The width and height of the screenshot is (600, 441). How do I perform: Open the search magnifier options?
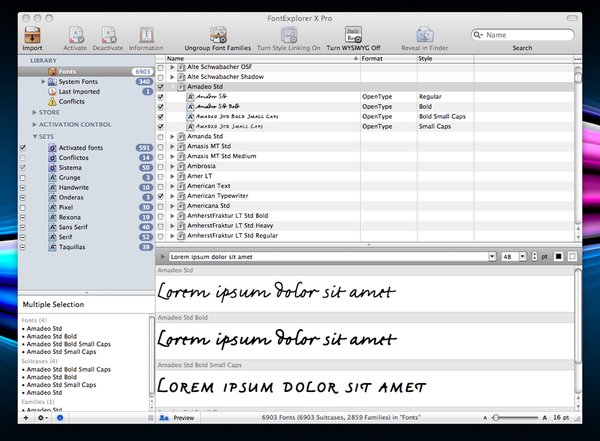click(x=478, y=35)
